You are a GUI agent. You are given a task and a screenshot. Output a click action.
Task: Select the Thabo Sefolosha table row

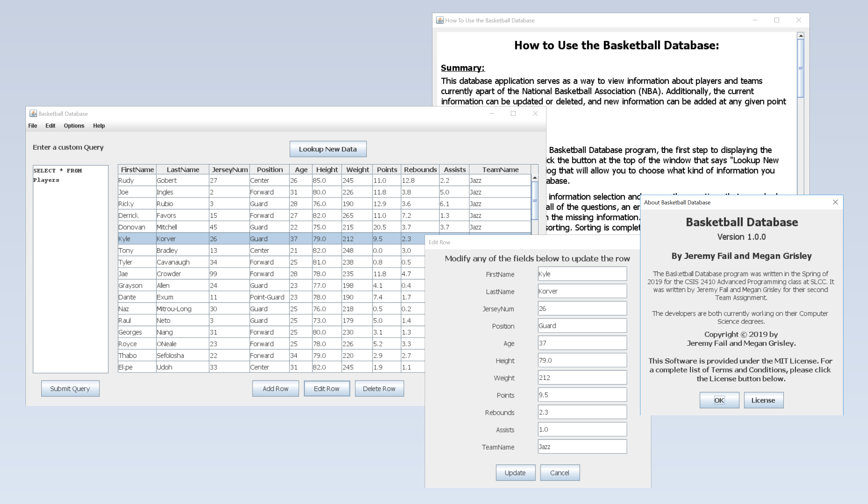point(271,355)
